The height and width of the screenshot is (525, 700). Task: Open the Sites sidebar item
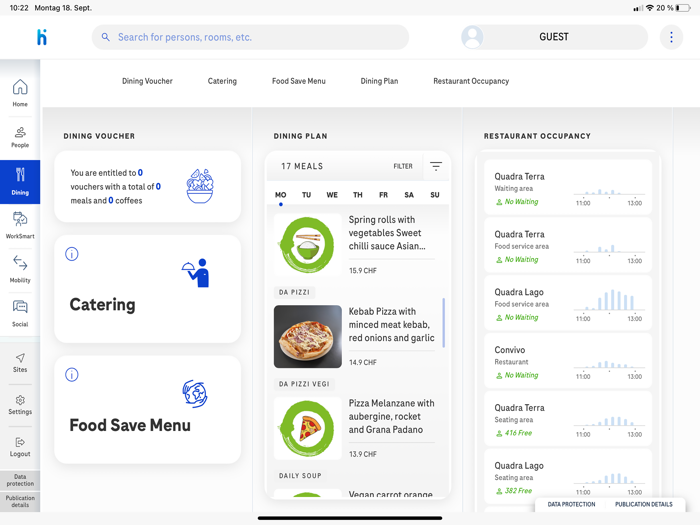(20, 363)
